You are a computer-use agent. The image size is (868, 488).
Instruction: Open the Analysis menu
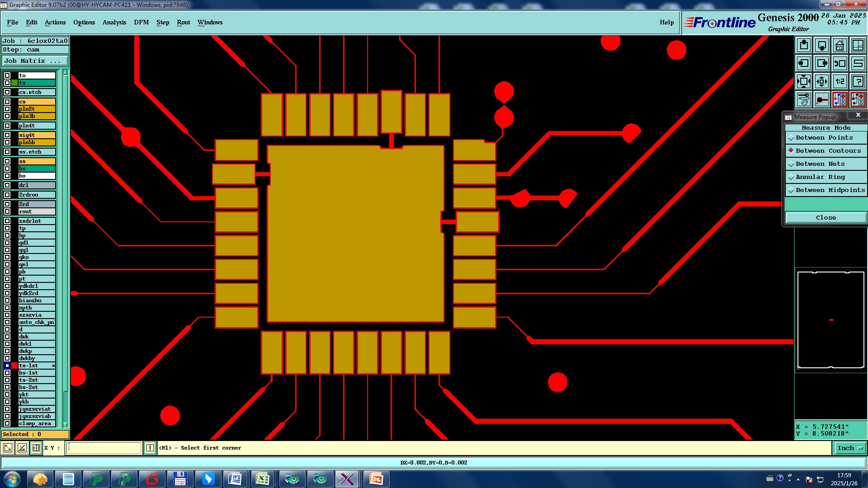114,22
